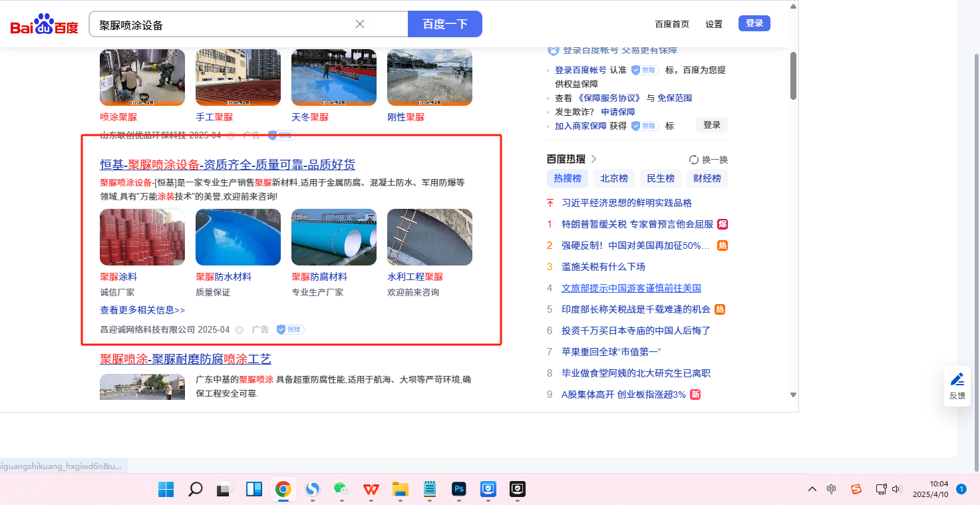Select the 民生榜 tab
The width and height of the screenshot is (980, 505).
(661, 178)
